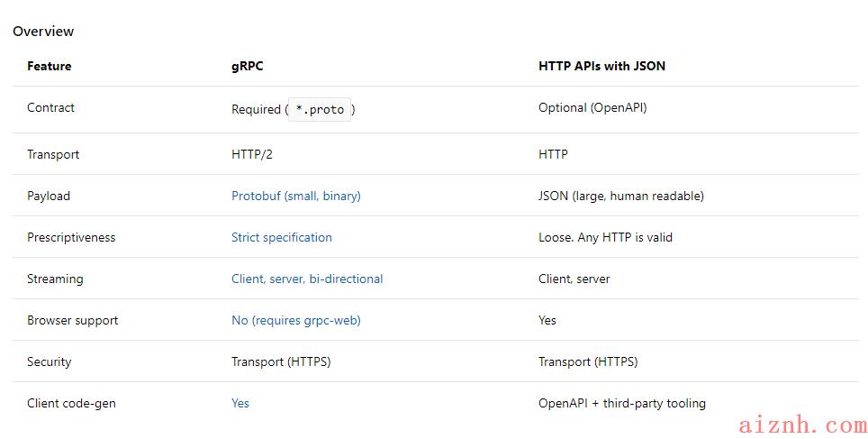Click the HTTP APIs with JSON header
The width and height of the screenshot is (868, 439).
(x=601, y=66)
